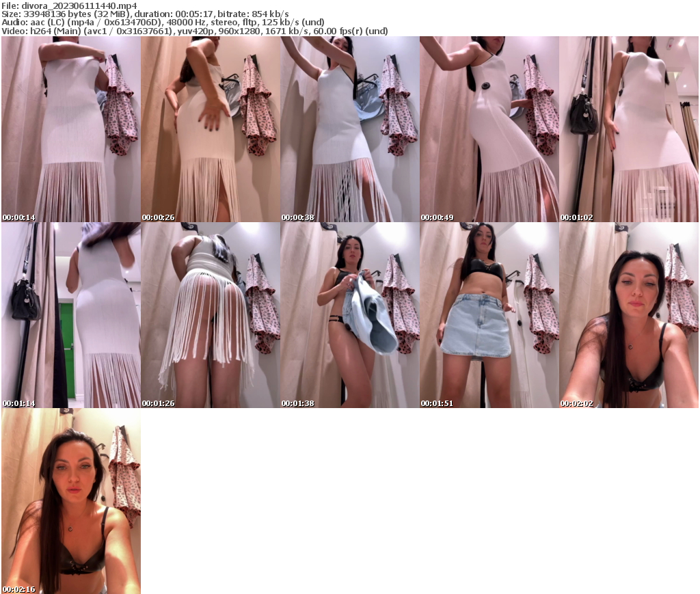
Task: Select the frame labeled 00:01:38
Action: pyautogui.click(x=349, y=314)
